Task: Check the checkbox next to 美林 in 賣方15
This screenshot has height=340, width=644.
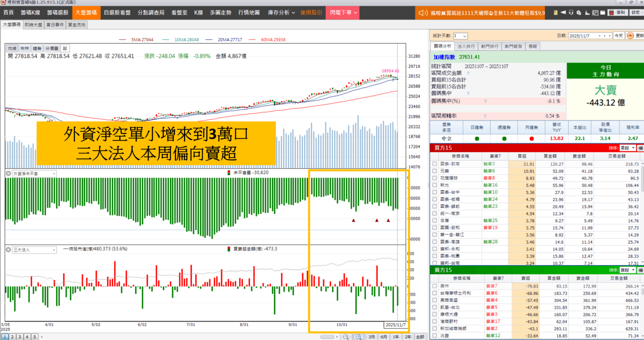Action: click(435, 286)
